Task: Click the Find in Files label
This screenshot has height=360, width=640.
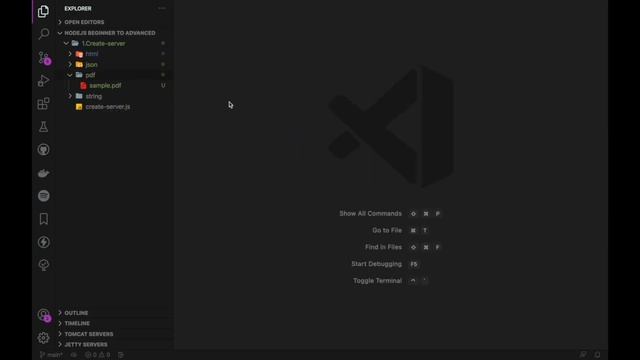Action: pyautogui.click(x=383, y=247)
